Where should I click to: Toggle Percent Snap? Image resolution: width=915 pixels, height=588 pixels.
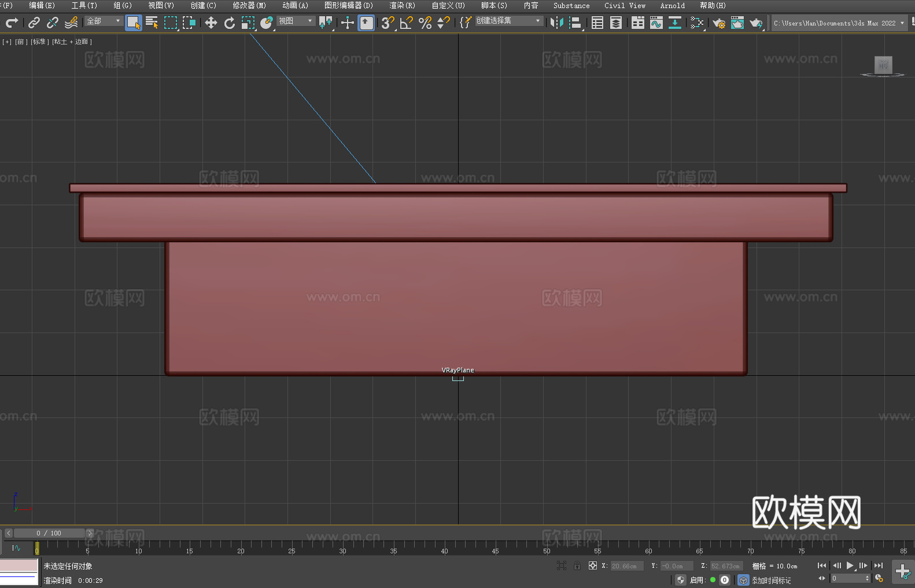[x=425, y=23]
